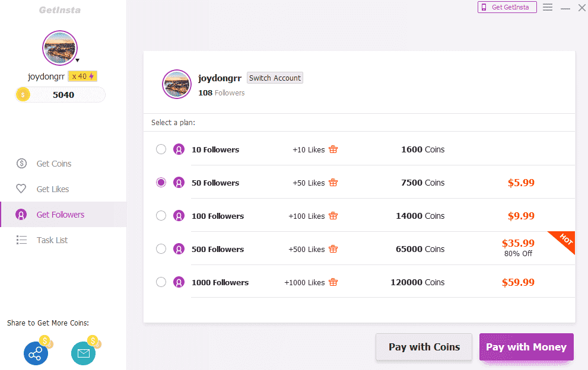Click Pay with Money
588x370 pixels.
point(526,346)
